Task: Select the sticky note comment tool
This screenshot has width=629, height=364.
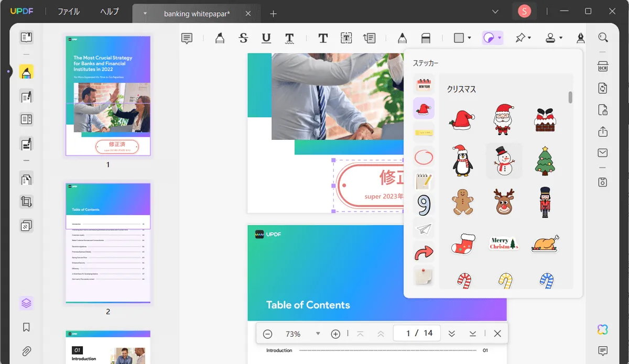Action: 187,38
